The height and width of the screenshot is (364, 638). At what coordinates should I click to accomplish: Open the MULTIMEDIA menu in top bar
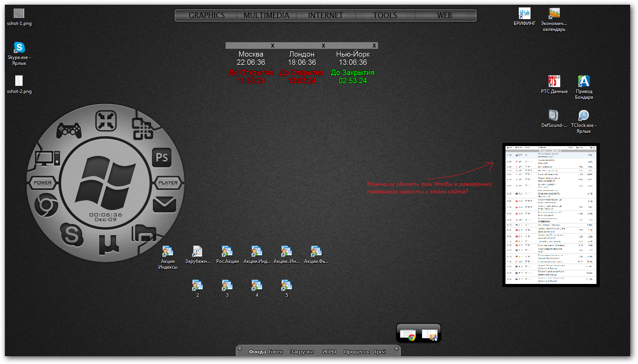266,15
